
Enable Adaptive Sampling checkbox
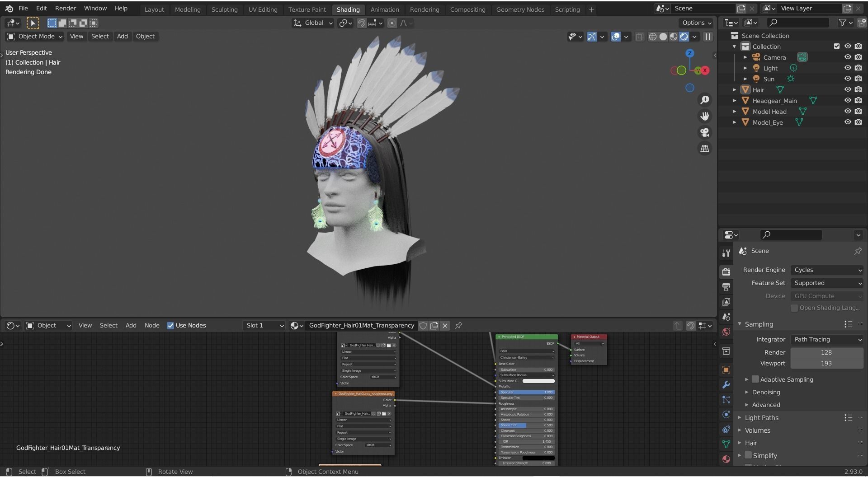point(755,379)
